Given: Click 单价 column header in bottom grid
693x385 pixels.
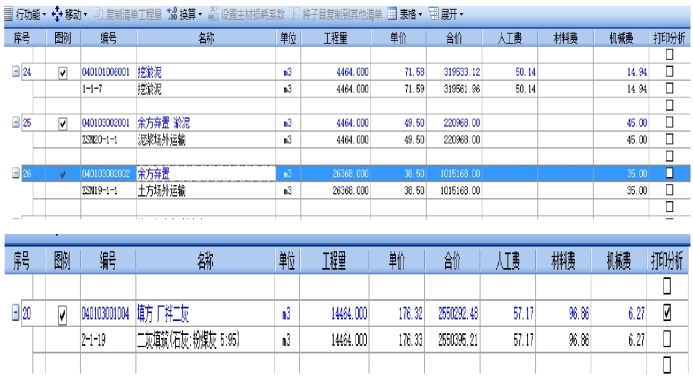Looking at the screenshot, I should tap(396, 261).
